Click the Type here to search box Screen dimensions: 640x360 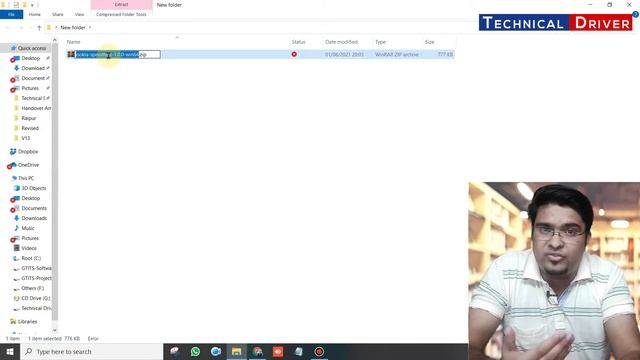click(91, 351)
